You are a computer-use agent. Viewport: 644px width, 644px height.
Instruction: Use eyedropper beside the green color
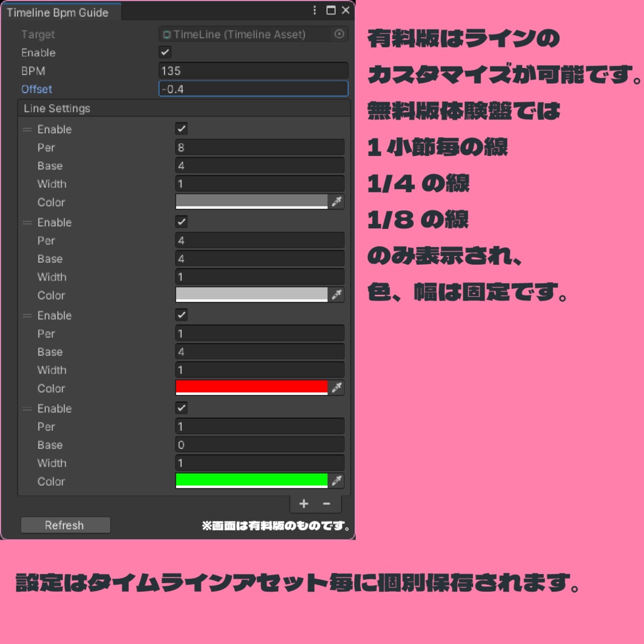tap(337, 481)
